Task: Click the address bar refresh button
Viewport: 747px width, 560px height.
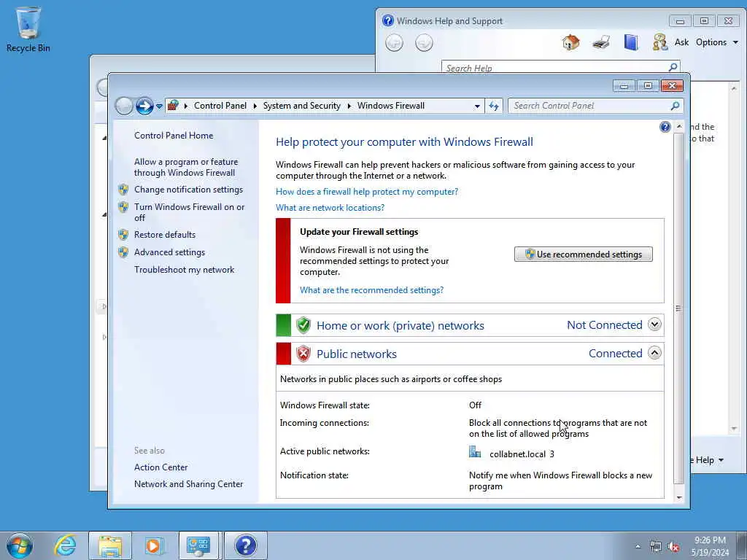Action: coord(494,106)
